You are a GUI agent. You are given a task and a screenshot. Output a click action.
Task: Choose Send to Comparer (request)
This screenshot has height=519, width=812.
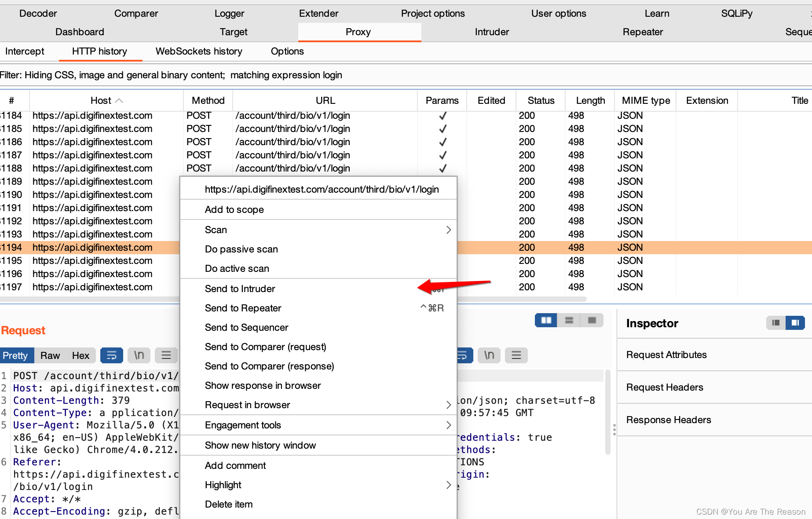pos(318,347)
